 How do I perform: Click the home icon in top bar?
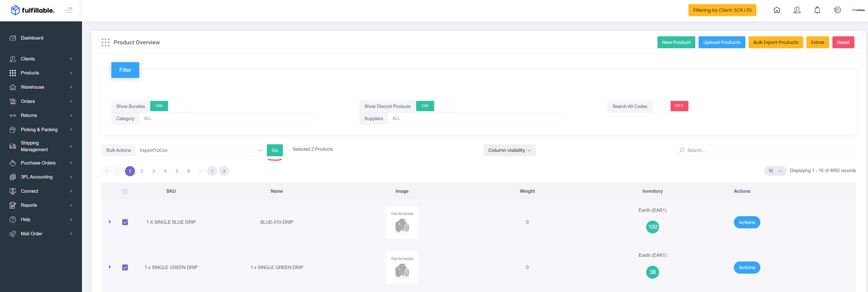pos(777,10)
